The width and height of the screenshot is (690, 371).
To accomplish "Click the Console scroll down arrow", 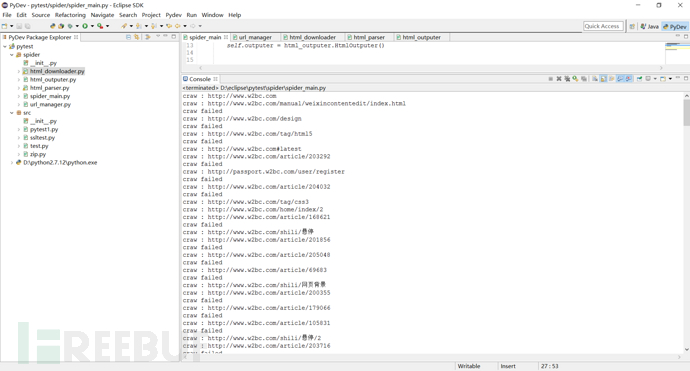I will pos(686,349).
